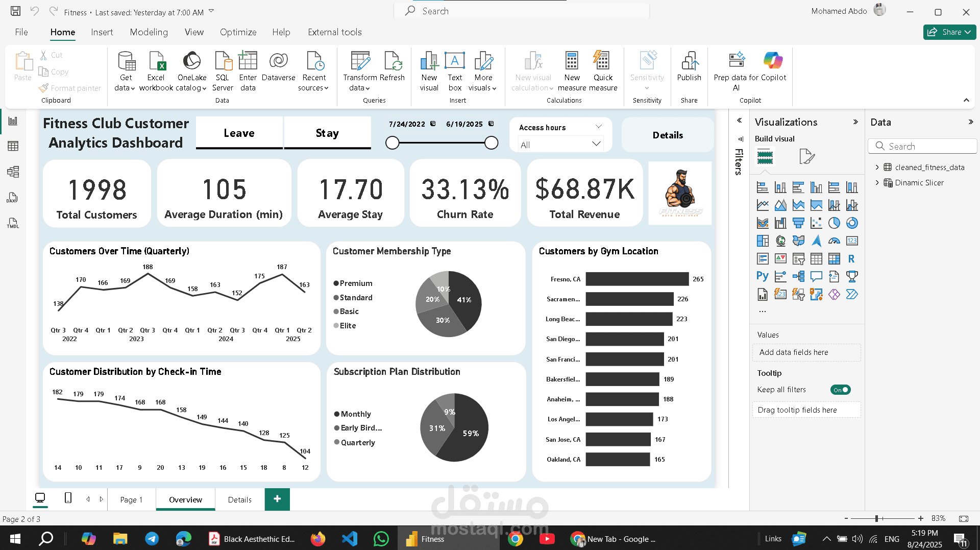Click the Share button
Viewport: 980px width, 550px height.
tap(949, 32)
